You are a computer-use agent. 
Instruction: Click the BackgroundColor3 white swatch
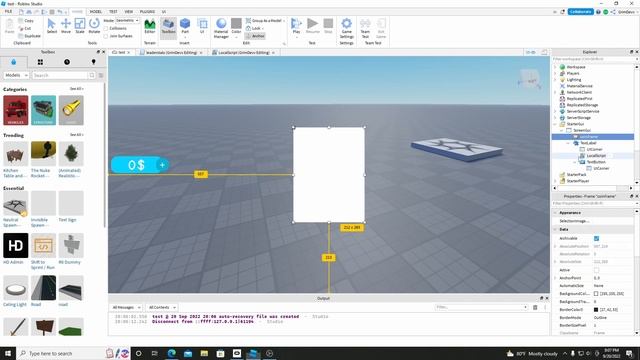pos(596,294)
